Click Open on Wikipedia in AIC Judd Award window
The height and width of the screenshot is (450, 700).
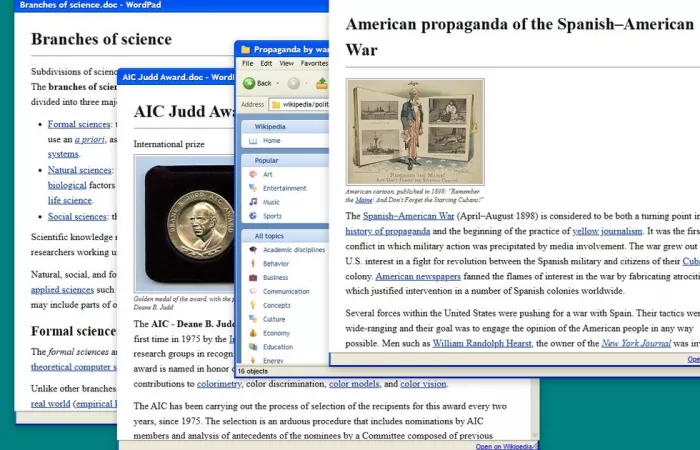(505, 446)
